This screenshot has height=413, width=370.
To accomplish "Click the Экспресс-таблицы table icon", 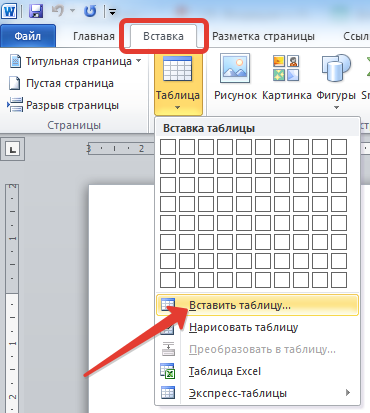I will click(x=168, y=393).
